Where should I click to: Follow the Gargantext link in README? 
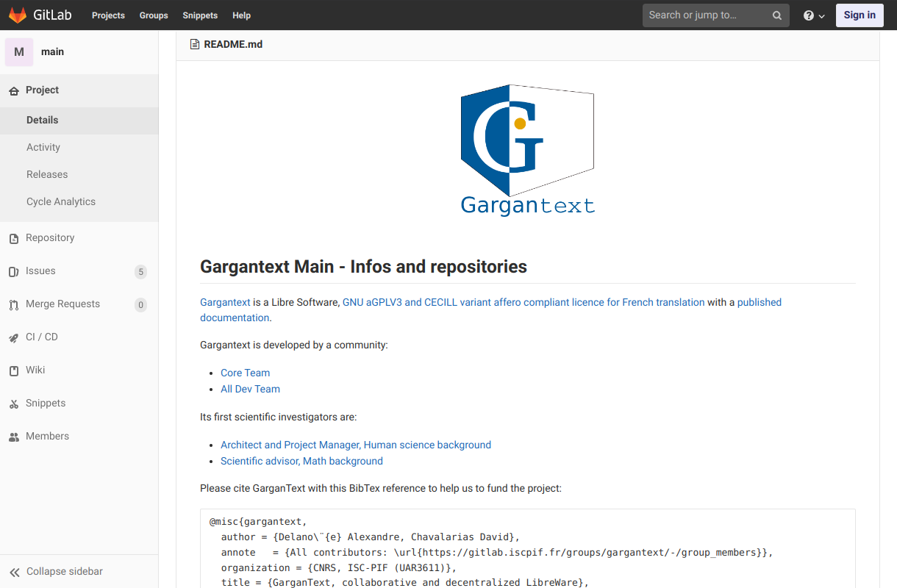(x=225, y=302)
